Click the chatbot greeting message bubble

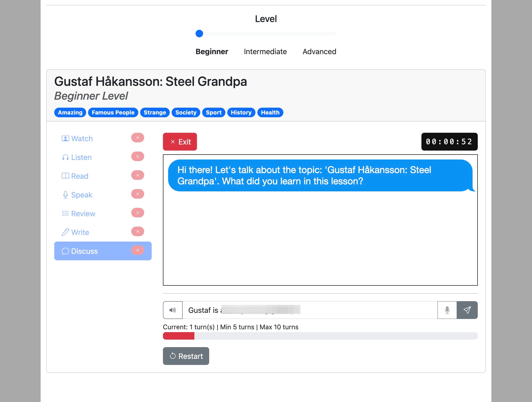(321, 175)
